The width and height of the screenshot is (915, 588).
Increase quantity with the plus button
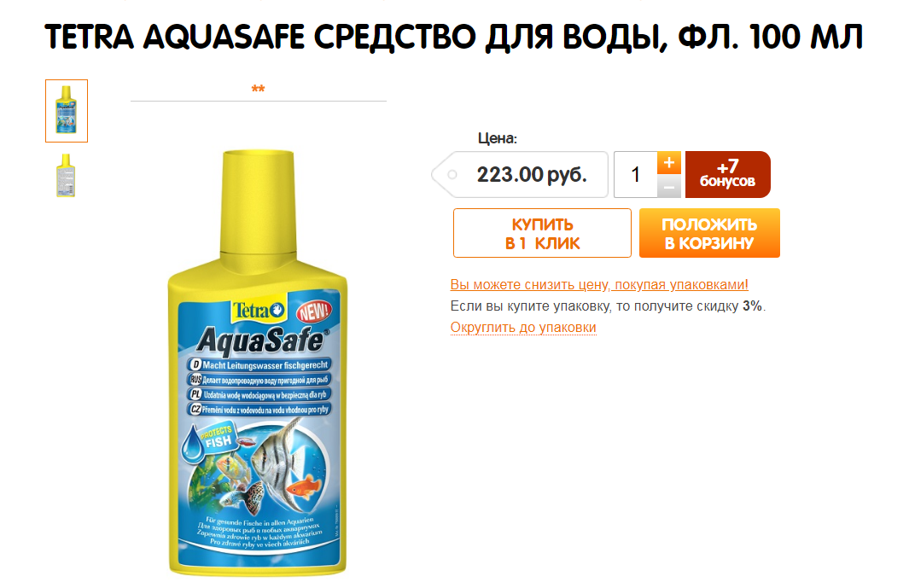click(x=668, y=163)
